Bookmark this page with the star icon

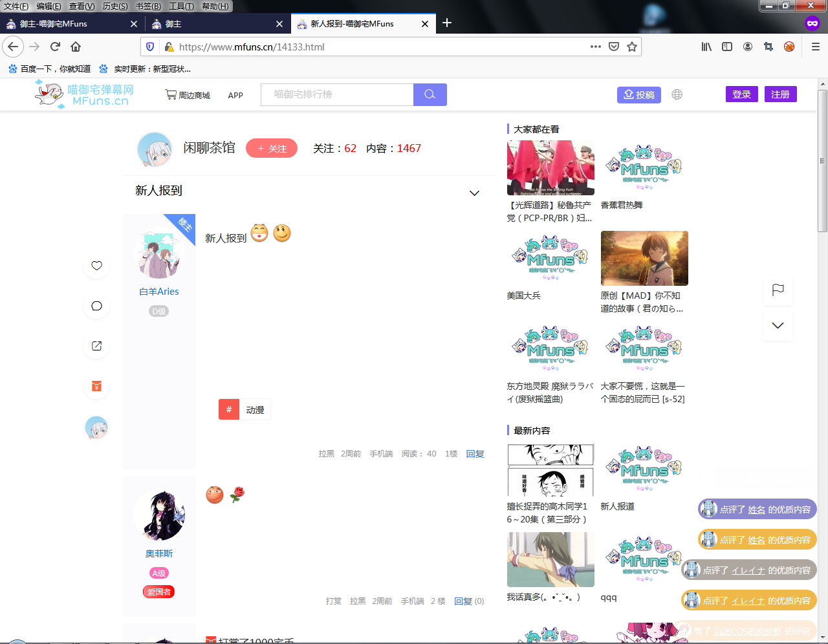632,47
